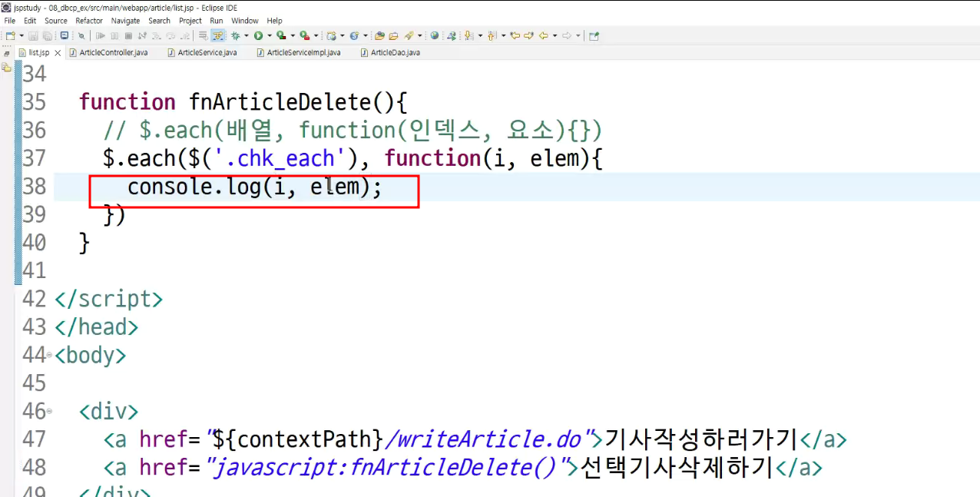This screenshot has height=497, width=980.
Task: Click the Step Over debug icon
Action: point(171,35)
